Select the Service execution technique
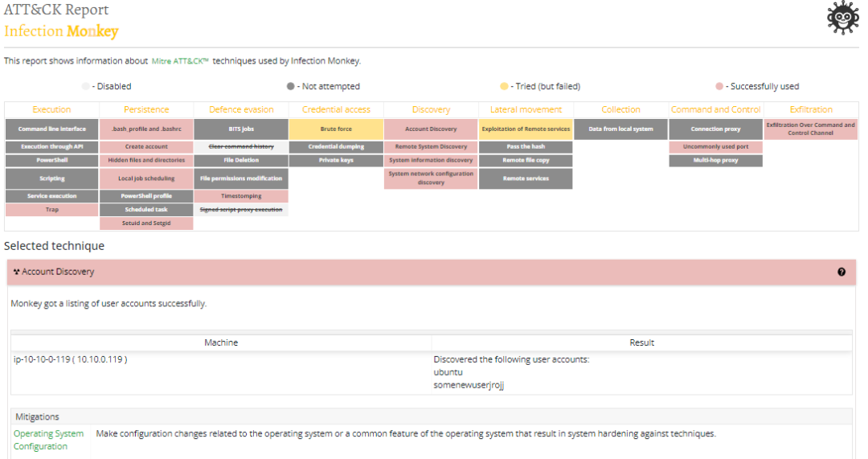 (52, 196)
